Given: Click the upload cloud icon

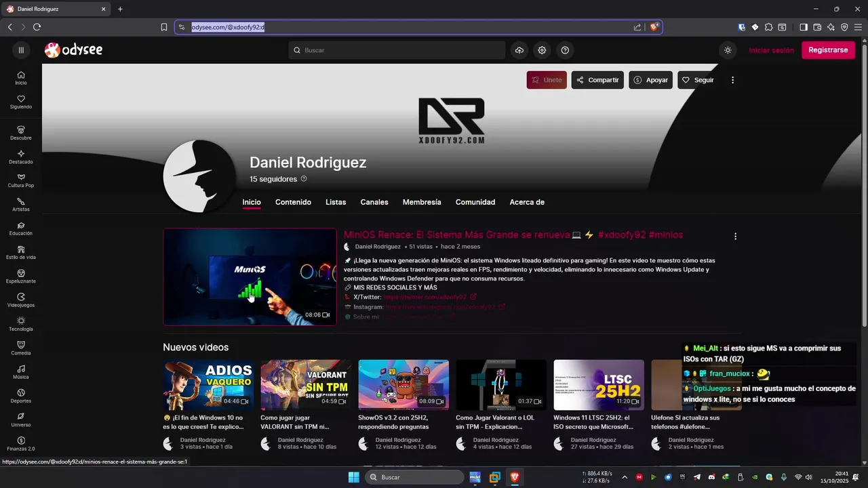Looking at the screenshot, I should click(519, 50).
